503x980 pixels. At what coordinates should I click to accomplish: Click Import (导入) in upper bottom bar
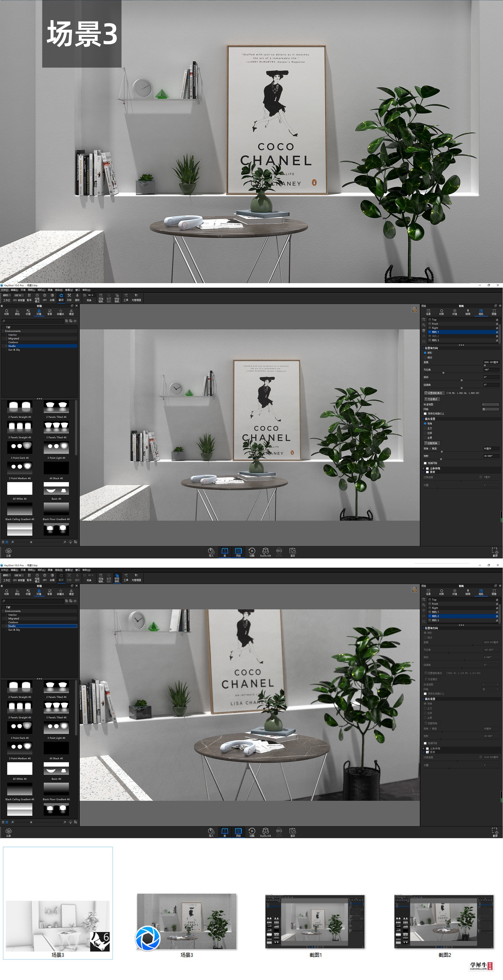[211, 552]
